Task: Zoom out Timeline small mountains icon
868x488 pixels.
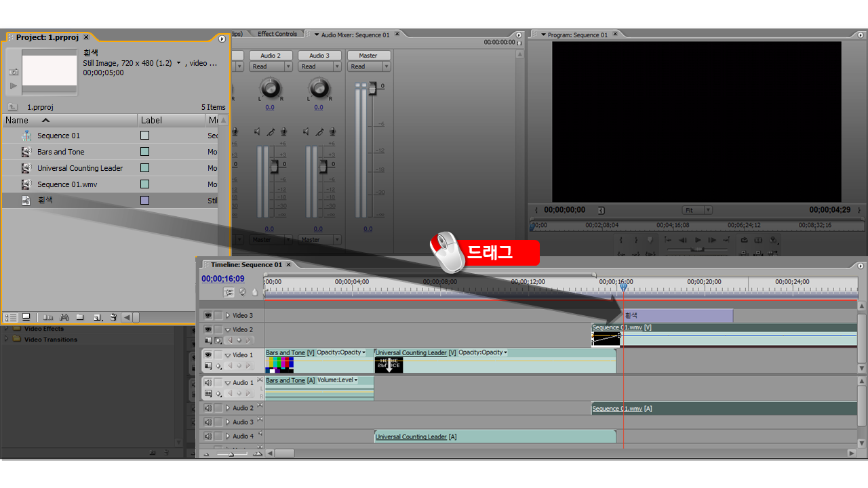Action: (x=206, y=453)
